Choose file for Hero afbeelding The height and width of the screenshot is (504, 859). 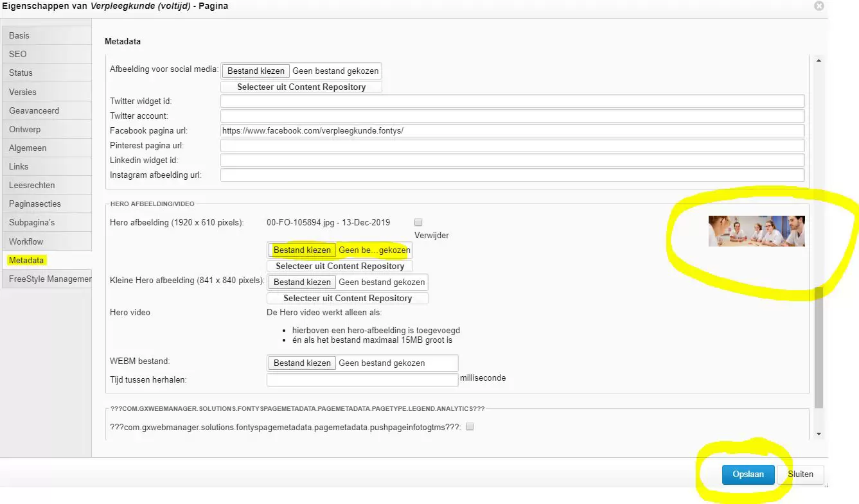[x=302, y=250]
